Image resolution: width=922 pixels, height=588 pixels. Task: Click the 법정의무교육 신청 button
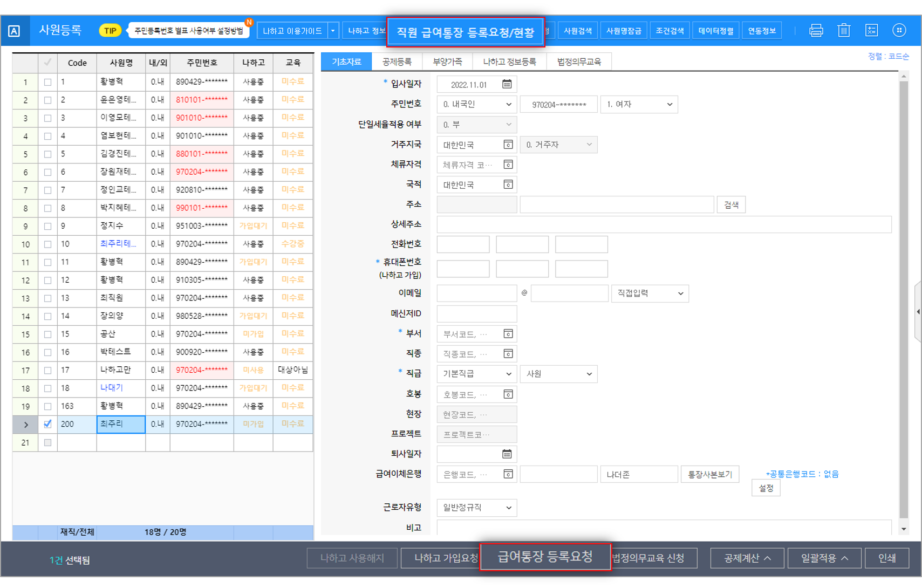click(654, 558)
